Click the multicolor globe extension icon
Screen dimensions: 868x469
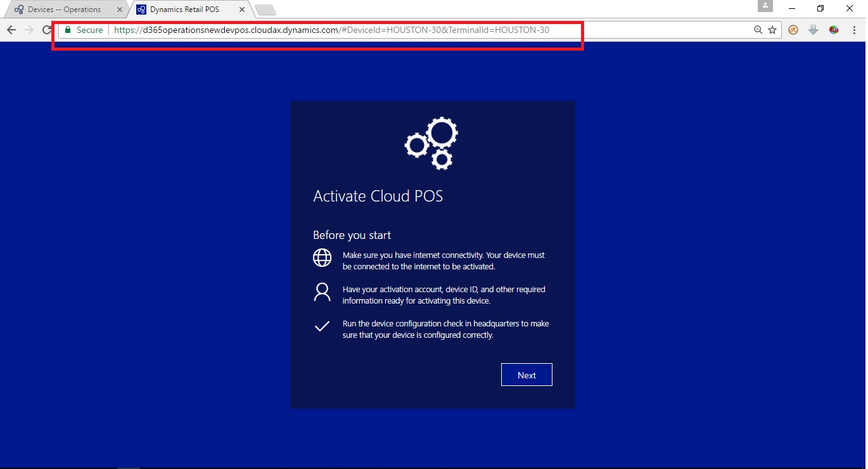click(x=834, y=30)
